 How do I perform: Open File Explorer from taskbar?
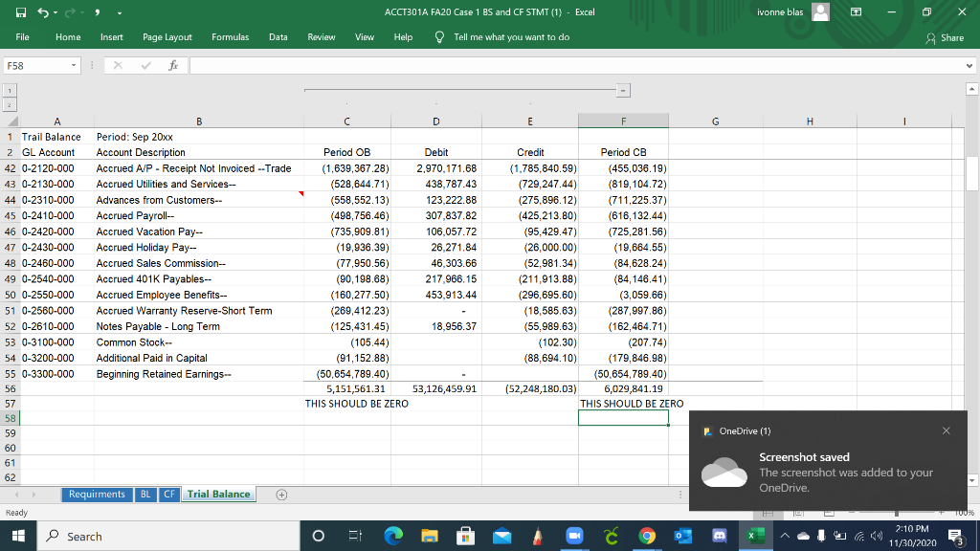point(430,536)
